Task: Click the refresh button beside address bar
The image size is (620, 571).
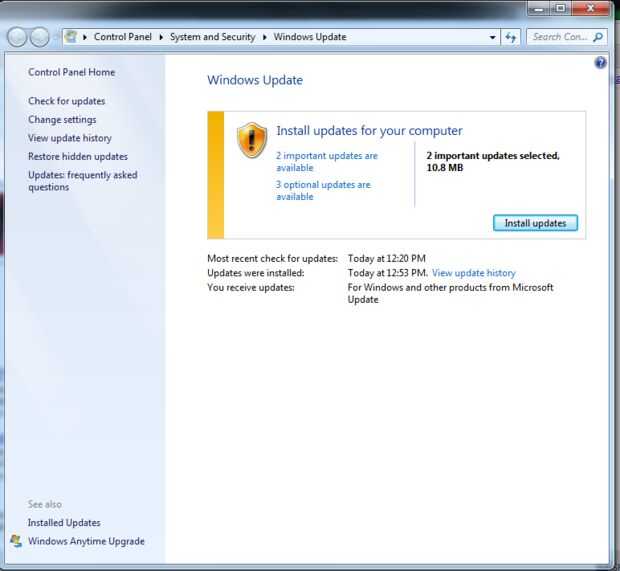Action: pyautogui.click(x=510, y=37)
